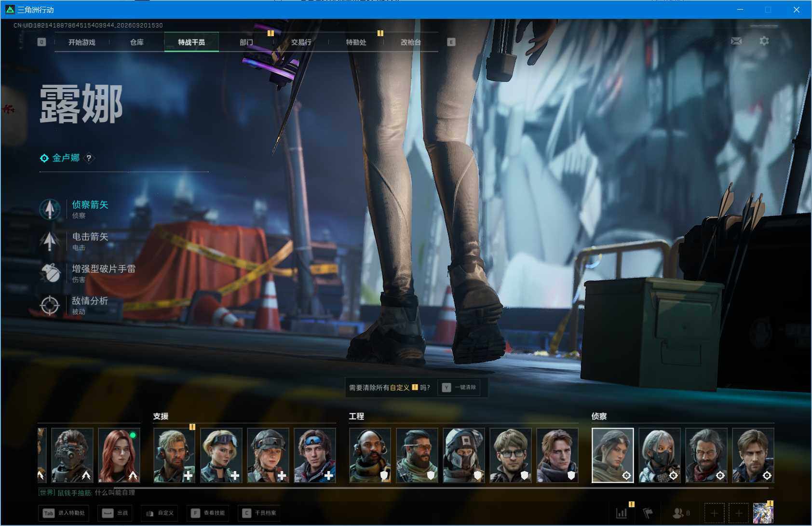Image resolution: width=812 pixels, height=526 pixels.
Task: Select the man with blue goggles in 支援
Action: [x=315, y=456]
